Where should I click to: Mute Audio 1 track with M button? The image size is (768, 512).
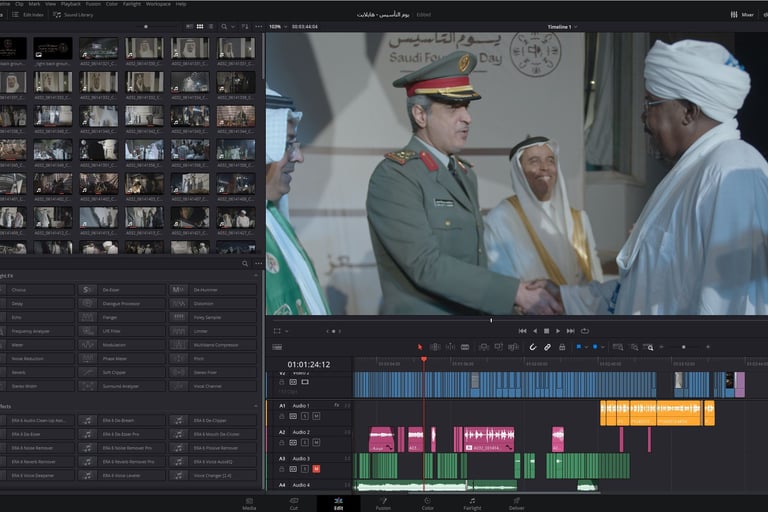pos(316,416)
